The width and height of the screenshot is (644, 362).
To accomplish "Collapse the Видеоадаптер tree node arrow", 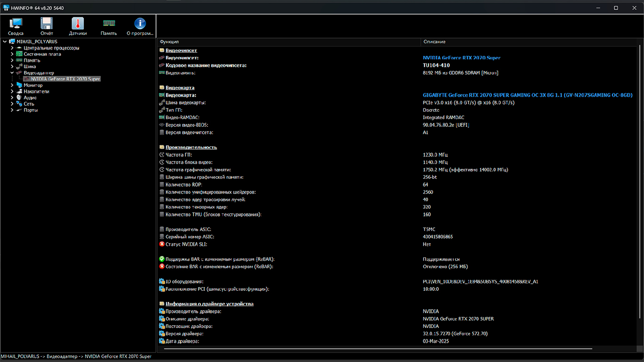I will coord(12,73).
